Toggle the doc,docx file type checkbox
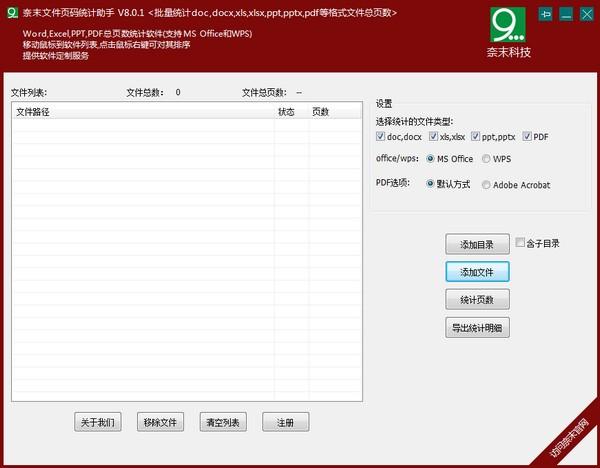Viewport: 600px width, 468px height. coord(380,136)
